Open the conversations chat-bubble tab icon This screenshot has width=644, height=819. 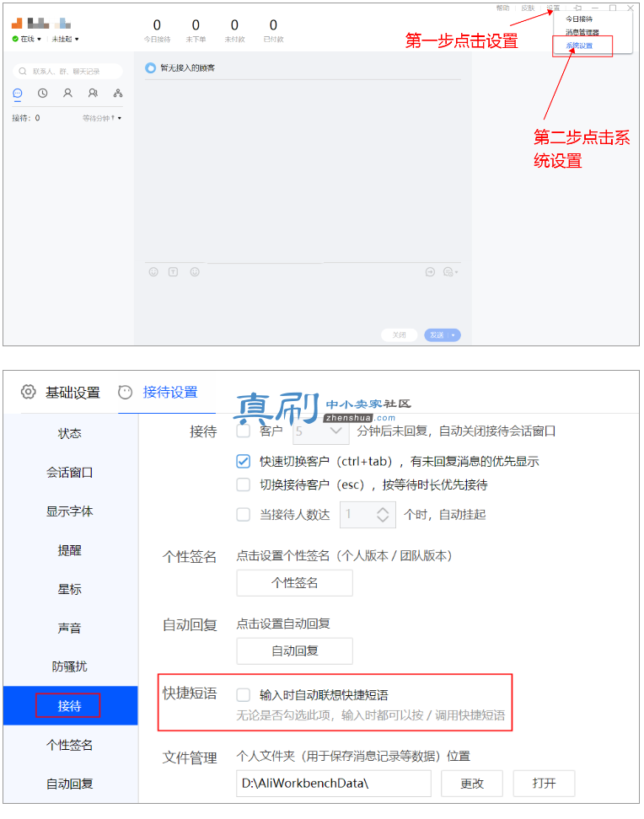coord(17,93)
